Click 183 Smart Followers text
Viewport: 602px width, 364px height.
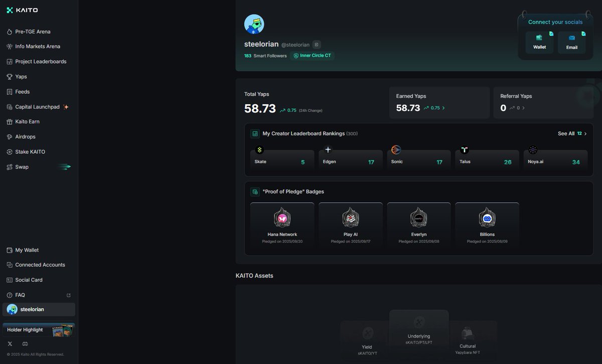coord(265,56)
